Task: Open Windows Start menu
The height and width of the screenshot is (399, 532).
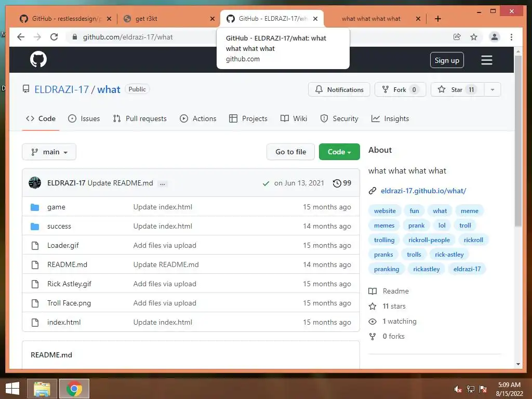Action: (12, 389)
